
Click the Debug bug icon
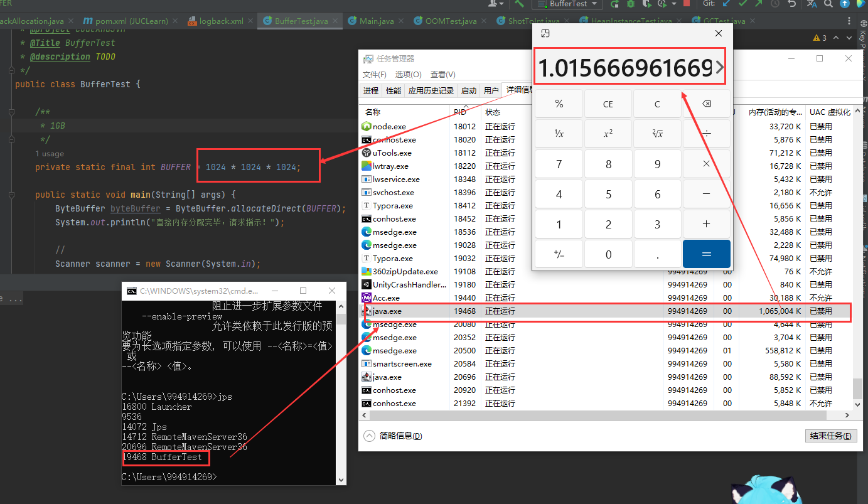click(x=631, y=4)
